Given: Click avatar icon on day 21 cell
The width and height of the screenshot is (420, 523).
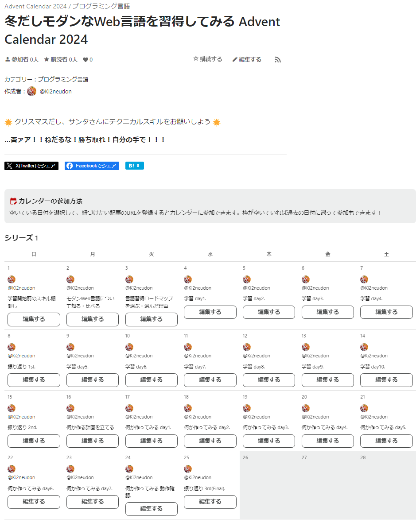Looking at the screenshot, I should [x=364, y=408].
